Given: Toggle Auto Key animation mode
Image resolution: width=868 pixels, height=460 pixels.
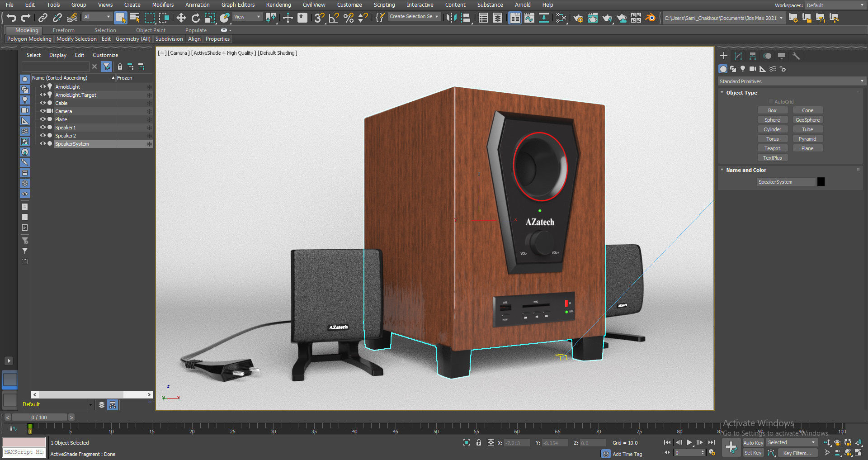Looking at the screenshot, I should (753, 443).
